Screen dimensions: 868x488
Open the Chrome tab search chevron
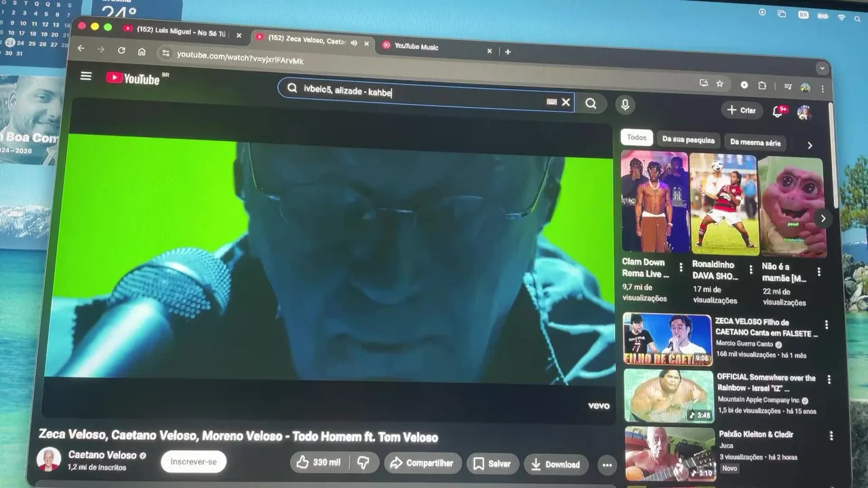click(x=823, y=68)
